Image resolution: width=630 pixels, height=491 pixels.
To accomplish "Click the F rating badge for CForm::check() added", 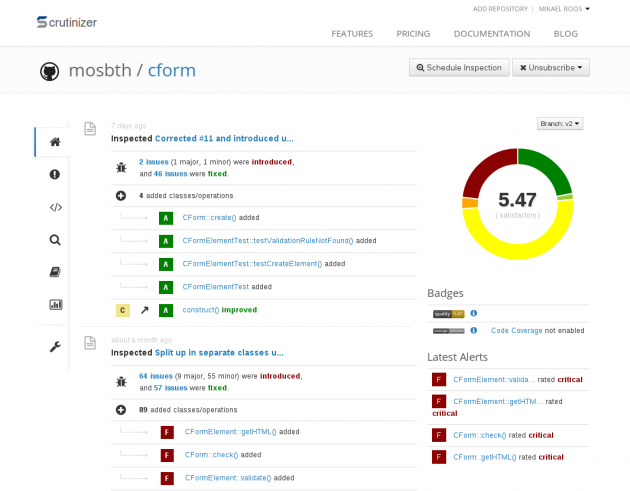I will pyautogui.click(x=167, y=455).
